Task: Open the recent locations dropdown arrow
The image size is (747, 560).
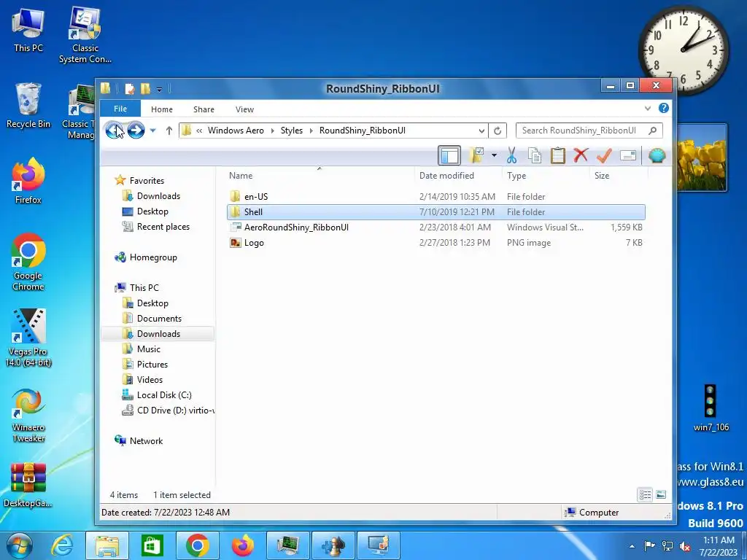Action: 153,131
